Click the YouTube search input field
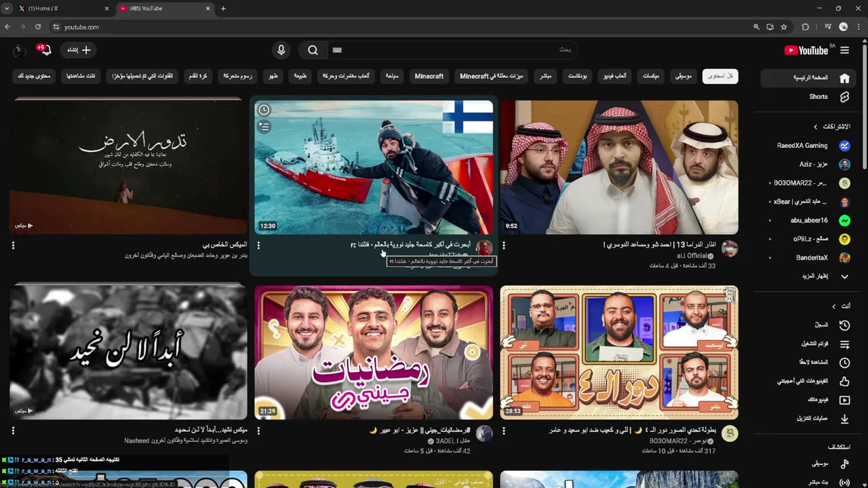This screenshot has height=488, width=868. coord(454,50)
